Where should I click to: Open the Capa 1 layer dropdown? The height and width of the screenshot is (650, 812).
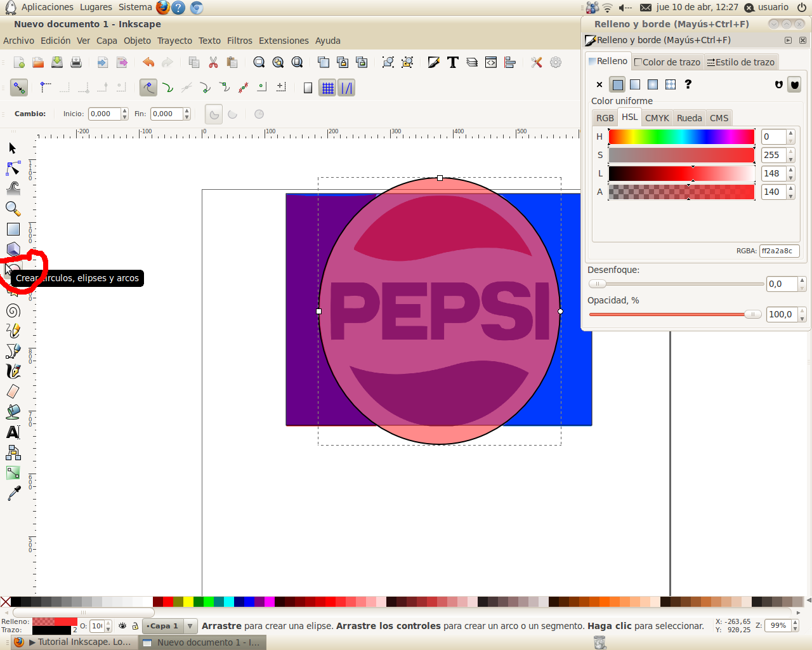click(188, 626)
